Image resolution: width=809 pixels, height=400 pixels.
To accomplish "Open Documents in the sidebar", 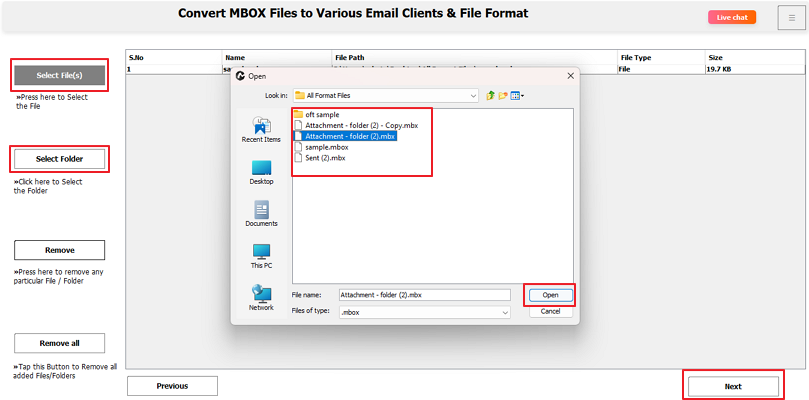I will (261, 214).
